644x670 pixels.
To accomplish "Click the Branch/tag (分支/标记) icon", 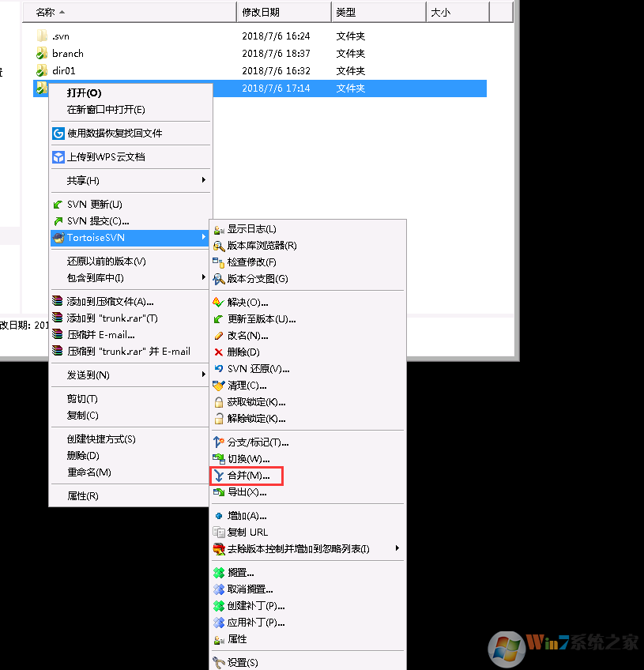I will pos(219,442).
